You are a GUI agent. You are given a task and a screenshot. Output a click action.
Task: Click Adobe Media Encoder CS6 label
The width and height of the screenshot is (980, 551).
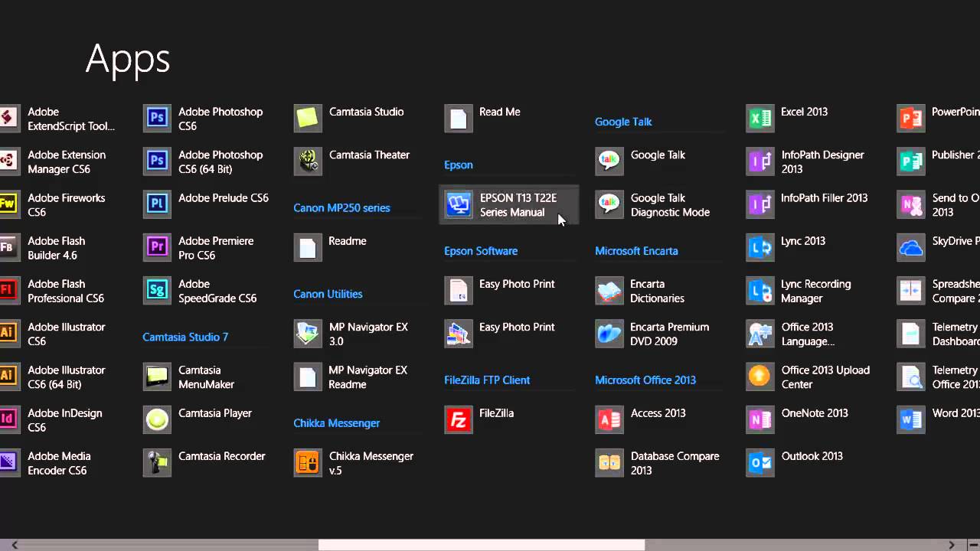(x=59, y=463)
